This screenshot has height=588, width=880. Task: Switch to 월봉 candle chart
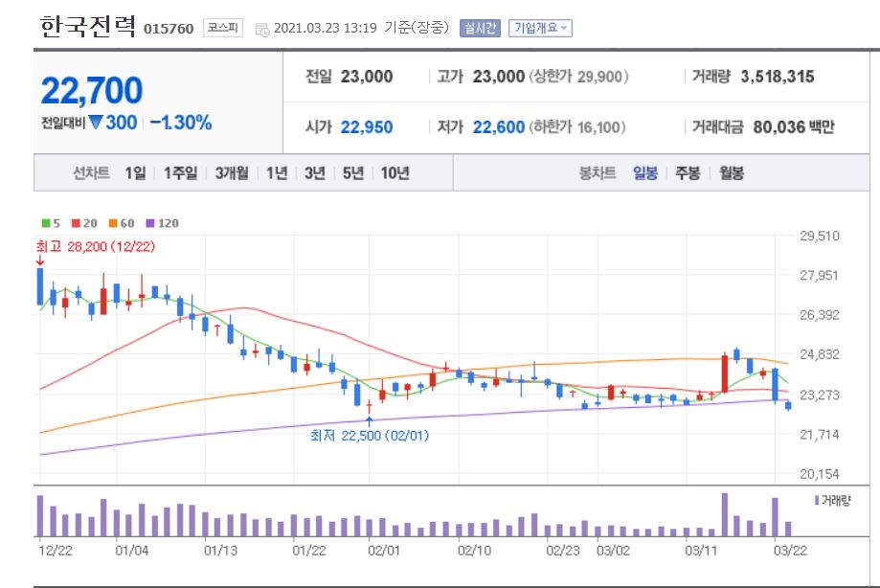point(732,172)
